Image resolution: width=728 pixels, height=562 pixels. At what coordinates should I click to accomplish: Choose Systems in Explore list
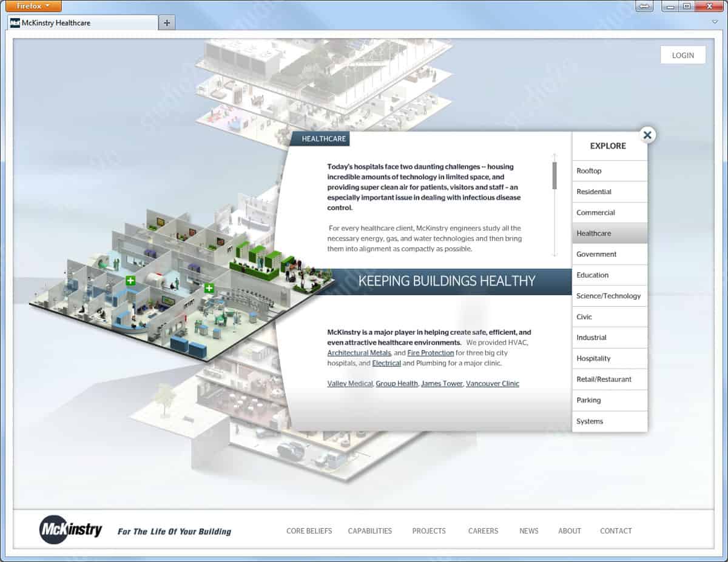[610, 421]
